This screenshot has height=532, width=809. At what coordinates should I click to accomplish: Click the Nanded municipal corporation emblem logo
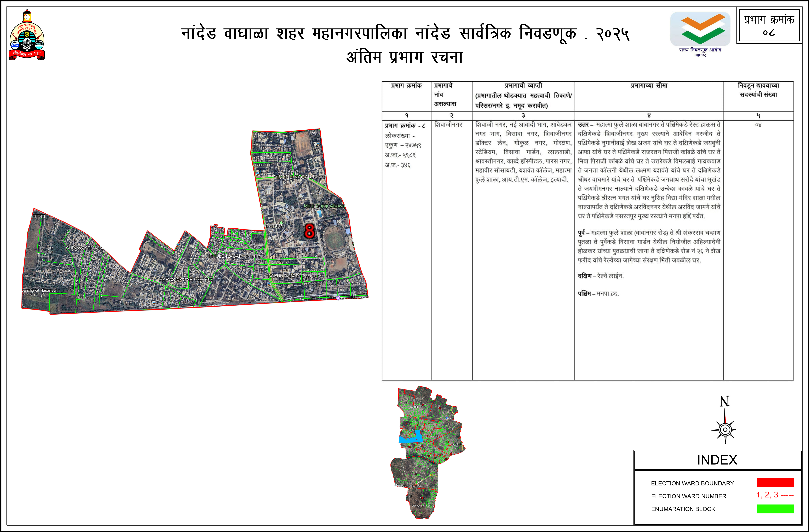(x=27, y=36)
